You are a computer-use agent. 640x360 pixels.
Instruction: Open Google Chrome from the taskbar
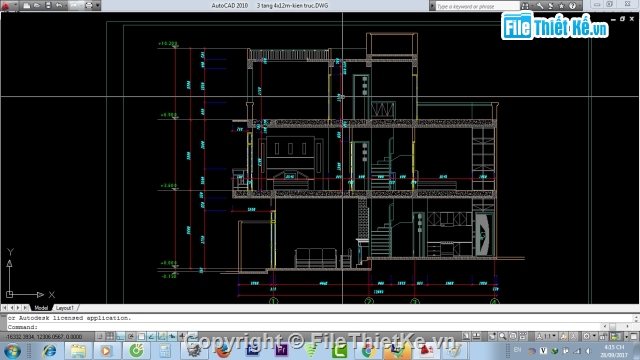coord(368,351)
